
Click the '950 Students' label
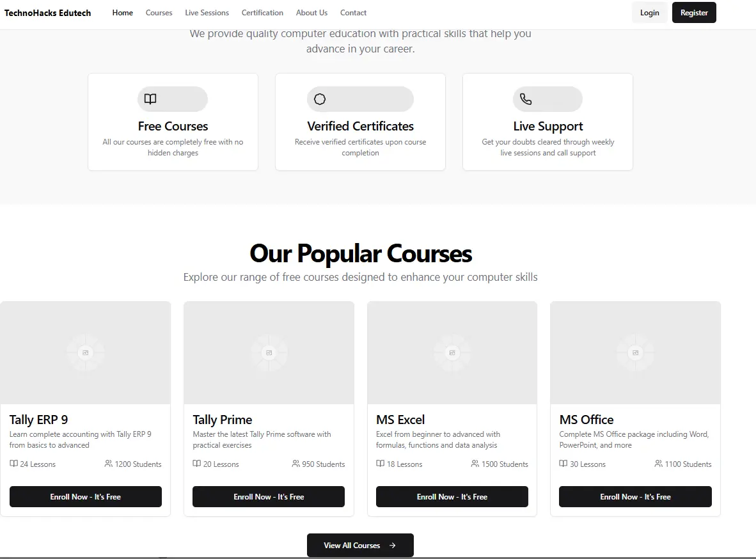click(324, 464)
